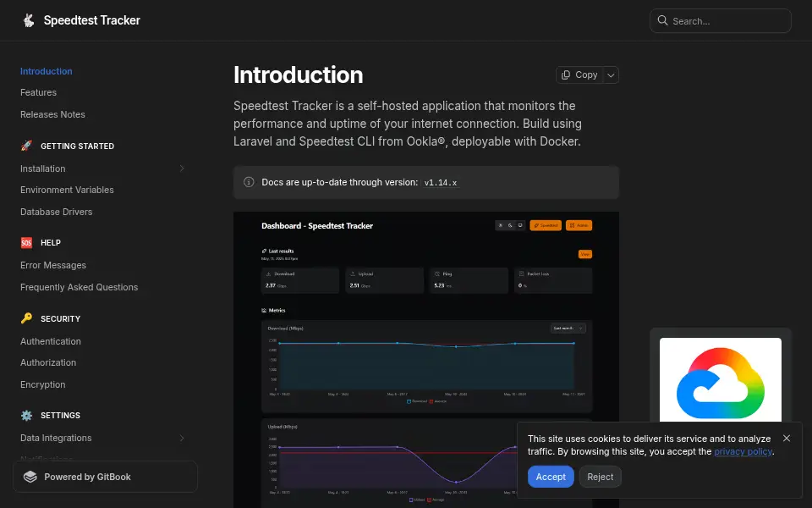Open Frequently Asked Questions page
The image size is (812, 508).
pyautogui.click(x=79, y=287)
